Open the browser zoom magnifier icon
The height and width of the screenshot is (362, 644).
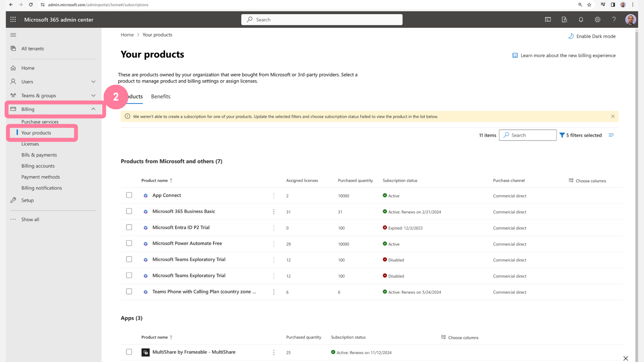pos(580,5)
